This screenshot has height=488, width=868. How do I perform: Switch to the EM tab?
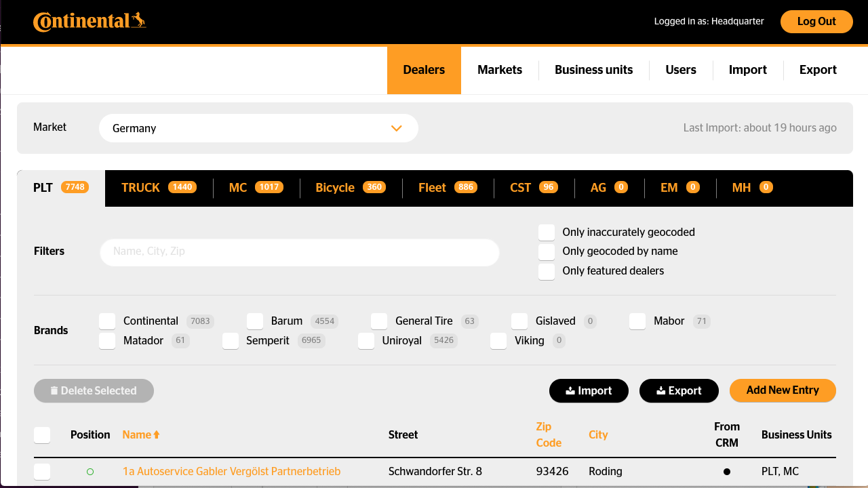pyautogui.click(x=679, y=188)
